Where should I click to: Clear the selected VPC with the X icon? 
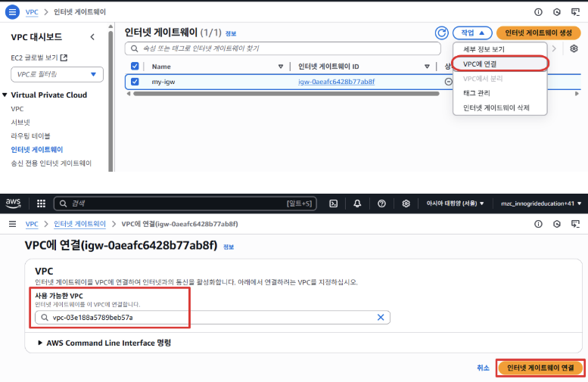click(381, 317)
